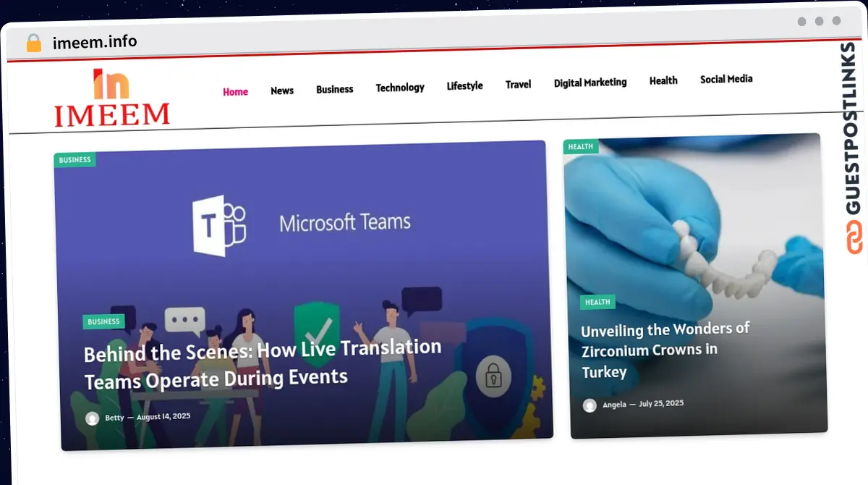Open article about Live Translation Teams
The height and width of the screenshot is (485, 868).
(263, 364)
